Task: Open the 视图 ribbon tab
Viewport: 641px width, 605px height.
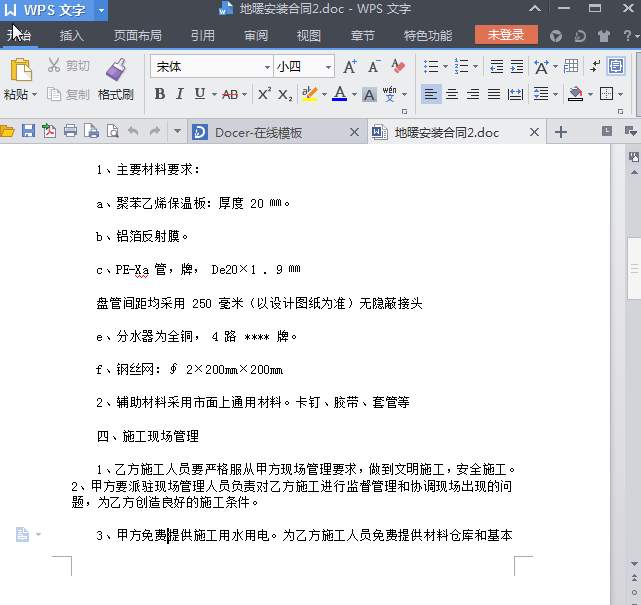Action: click(309, 36)
